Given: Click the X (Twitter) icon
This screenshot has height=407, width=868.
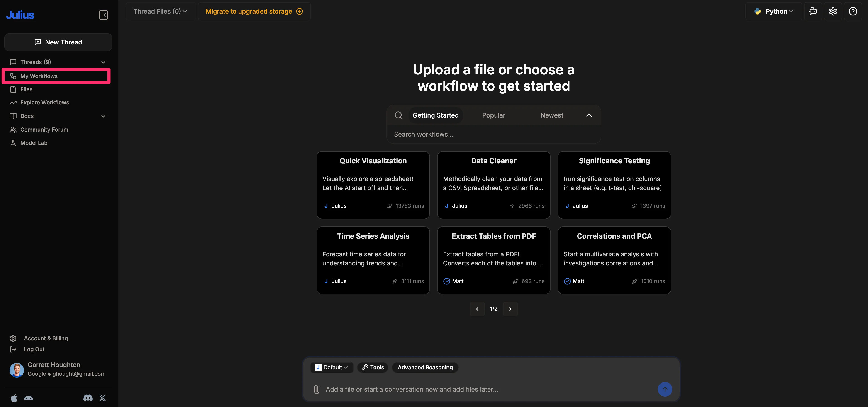Looking at the screenshot, I should click(102, 398).
